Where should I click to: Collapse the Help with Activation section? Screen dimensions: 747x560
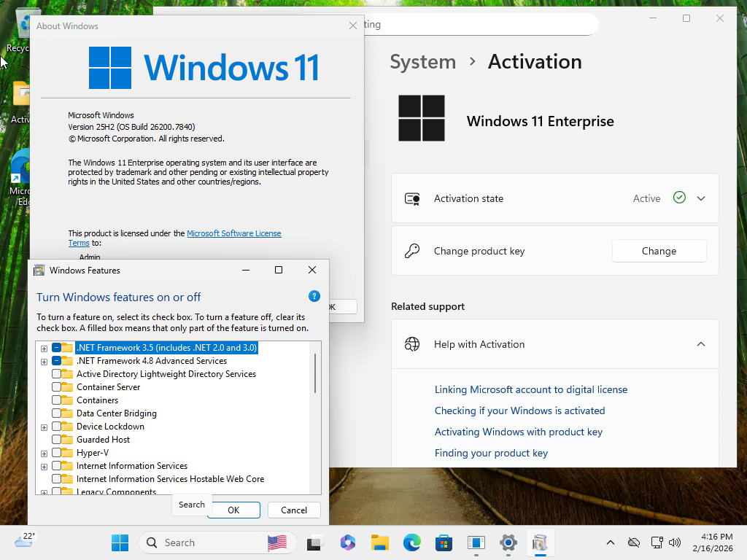click(701, 344)
